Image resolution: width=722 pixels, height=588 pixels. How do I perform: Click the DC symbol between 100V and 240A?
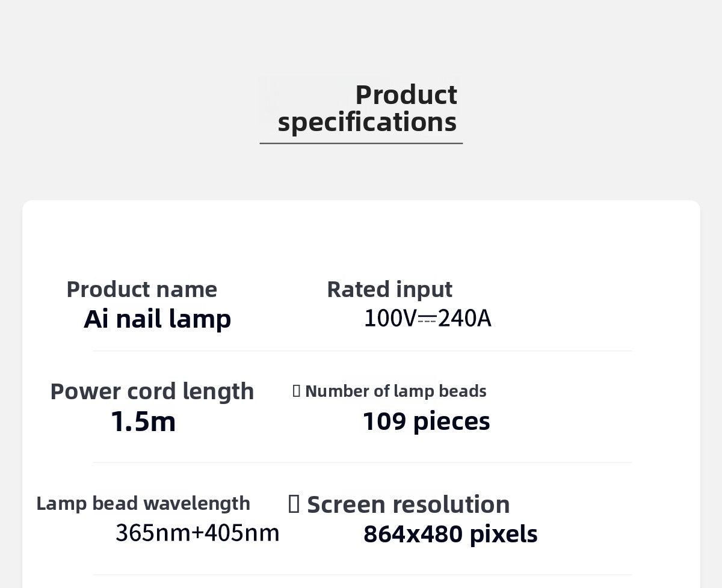coord(427,319)
